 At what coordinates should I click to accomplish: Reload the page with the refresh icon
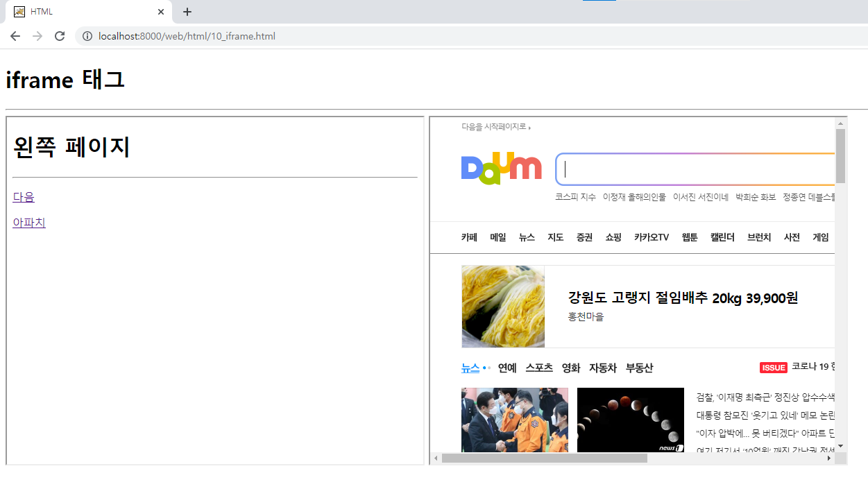60,36
